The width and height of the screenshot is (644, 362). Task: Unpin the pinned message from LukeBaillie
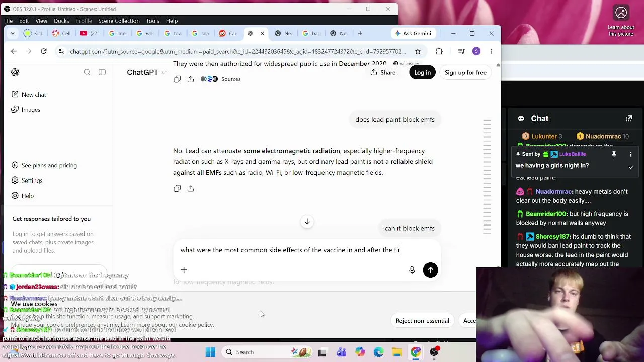pos(614,154)
